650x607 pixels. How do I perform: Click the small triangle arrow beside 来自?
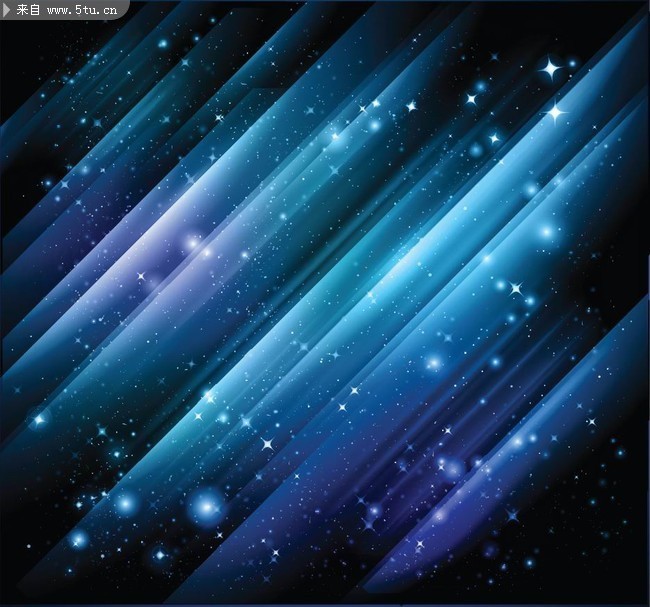[9, 10]
